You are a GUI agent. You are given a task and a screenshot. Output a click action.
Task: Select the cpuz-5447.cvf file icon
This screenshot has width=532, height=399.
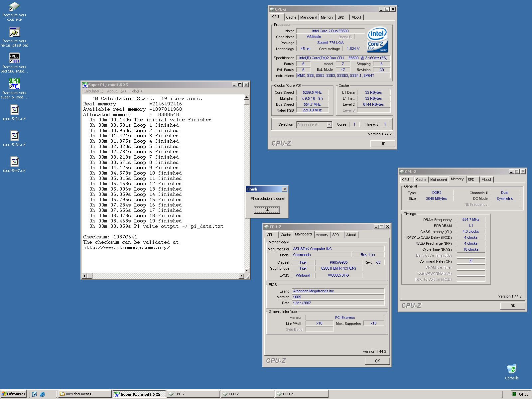coord(14,162)
